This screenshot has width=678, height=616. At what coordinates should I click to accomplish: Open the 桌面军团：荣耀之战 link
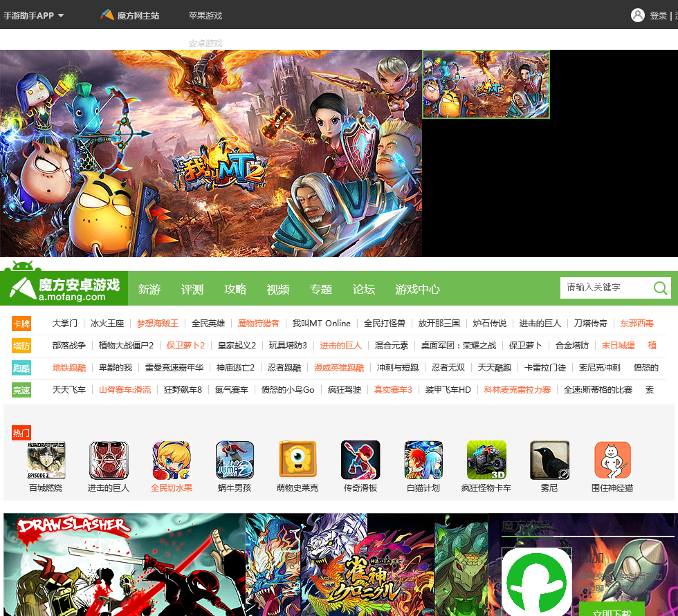click(x=459, y=345)
